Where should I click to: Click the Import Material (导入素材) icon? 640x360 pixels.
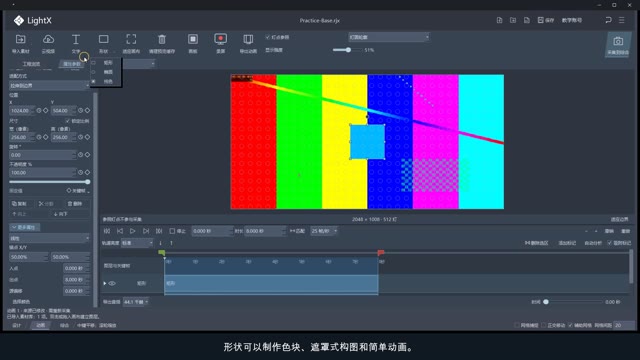coord(20,40)
